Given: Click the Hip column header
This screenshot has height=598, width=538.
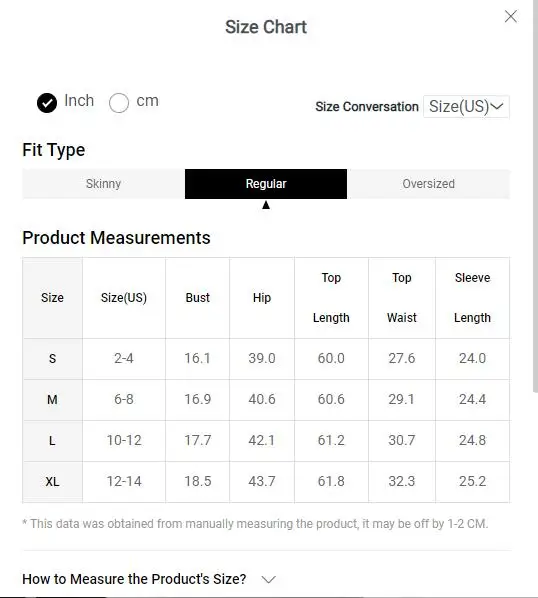Looking at the screenshot, I should pos(262,297).
